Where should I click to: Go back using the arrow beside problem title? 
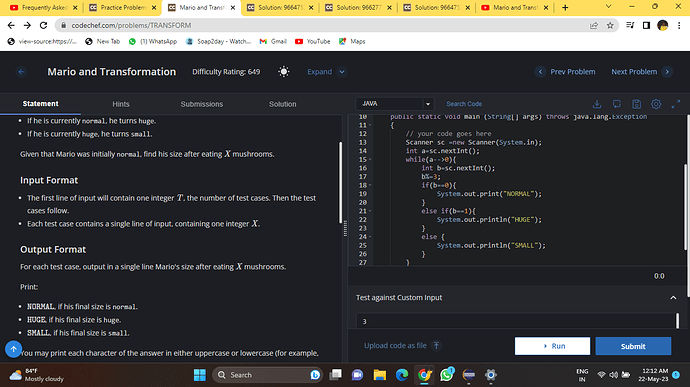pyautogui.click(x=21, y=72)
